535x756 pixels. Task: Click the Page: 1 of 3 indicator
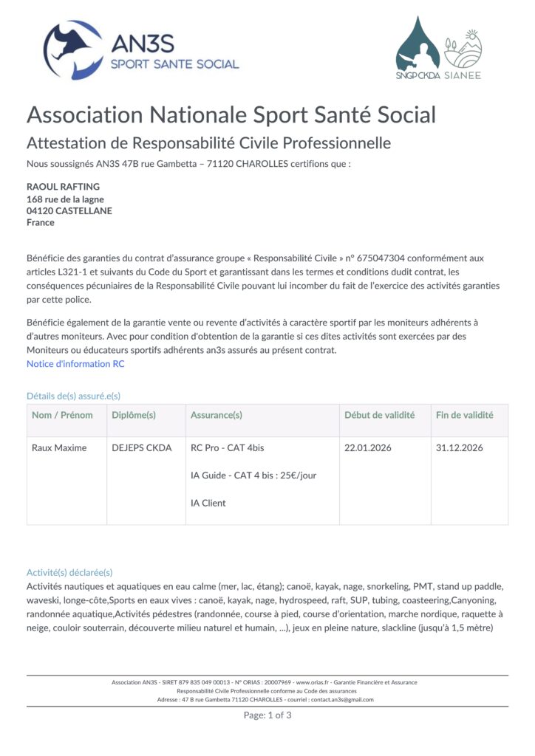(267, 715)
